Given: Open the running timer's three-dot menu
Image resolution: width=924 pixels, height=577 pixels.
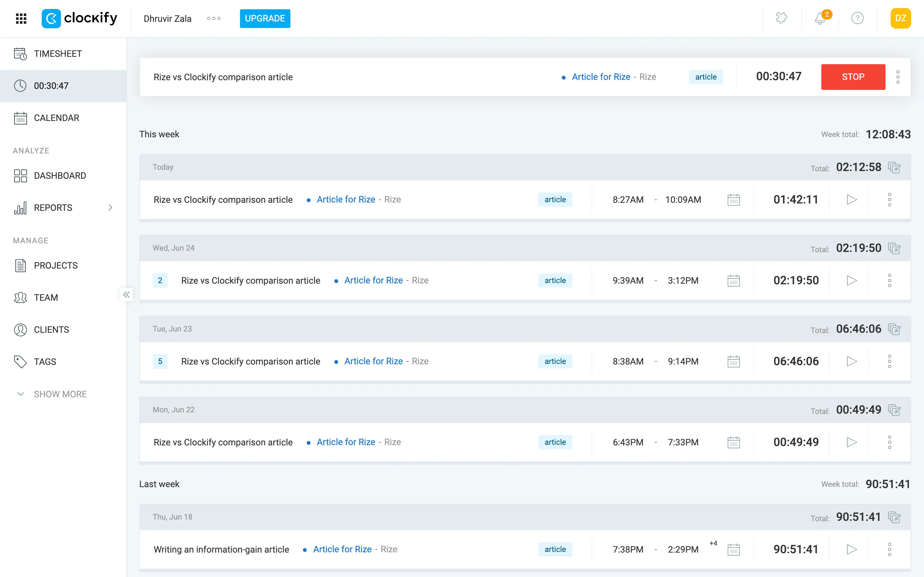Looking at the screenshot, I should point(898,77).
